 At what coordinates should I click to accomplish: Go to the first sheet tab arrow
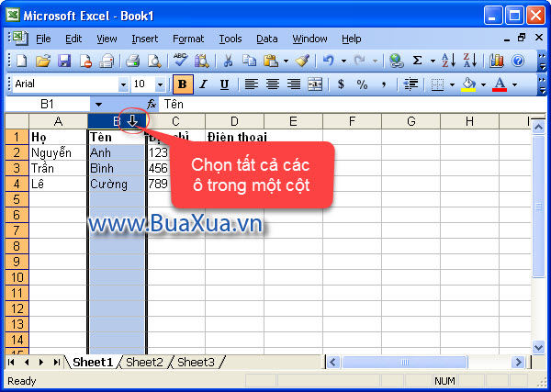11,362
